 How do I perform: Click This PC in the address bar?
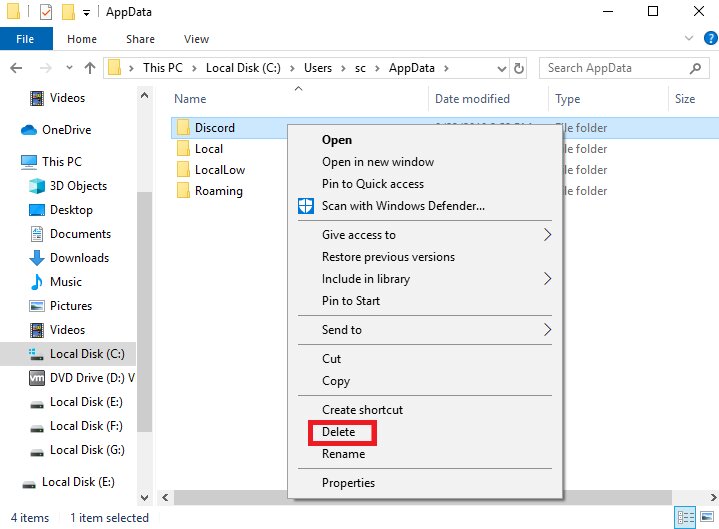click(163, 68)
